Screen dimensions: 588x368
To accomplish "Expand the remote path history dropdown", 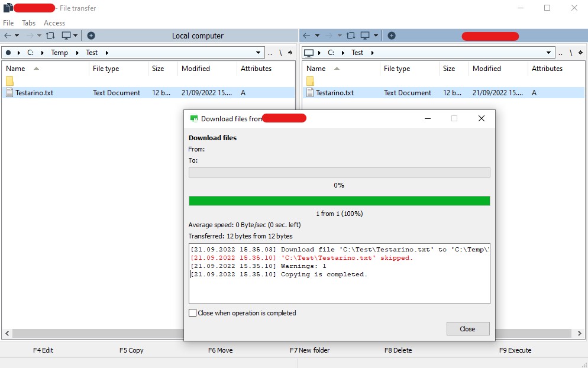I will [x=549, y=53].
